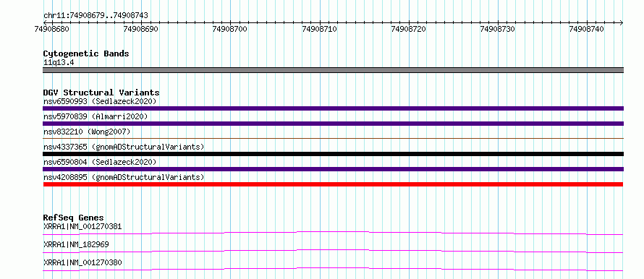644x279 pixels.
Task: Open nsv4208895 (gnomADStructuralVariants) label
Action: 124,177
